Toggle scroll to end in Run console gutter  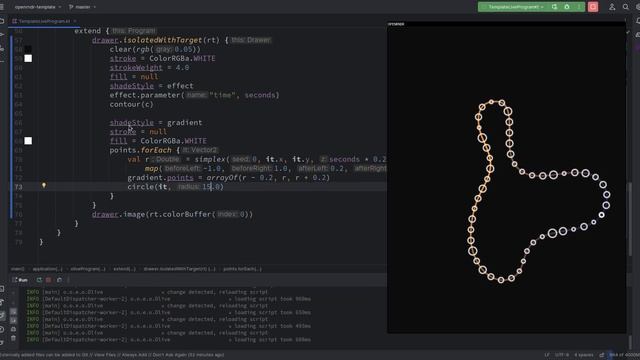point(13,320)
